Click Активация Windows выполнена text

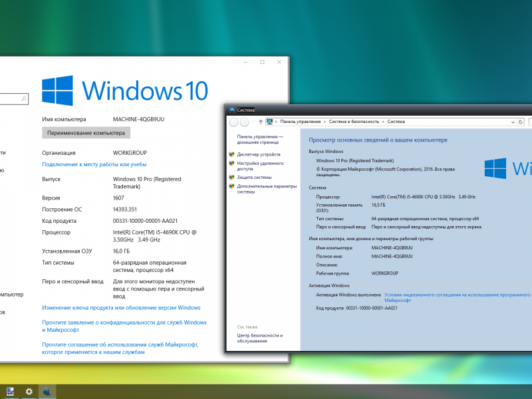pos(348,295)
